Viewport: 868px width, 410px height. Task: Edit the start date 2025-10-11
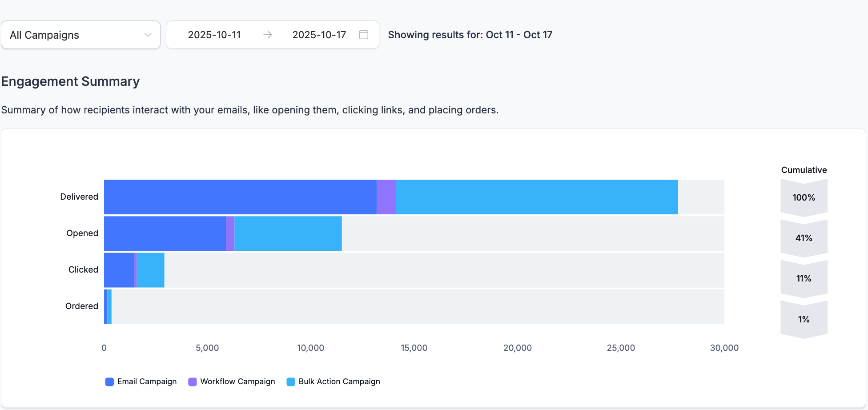tap(214, 35)
